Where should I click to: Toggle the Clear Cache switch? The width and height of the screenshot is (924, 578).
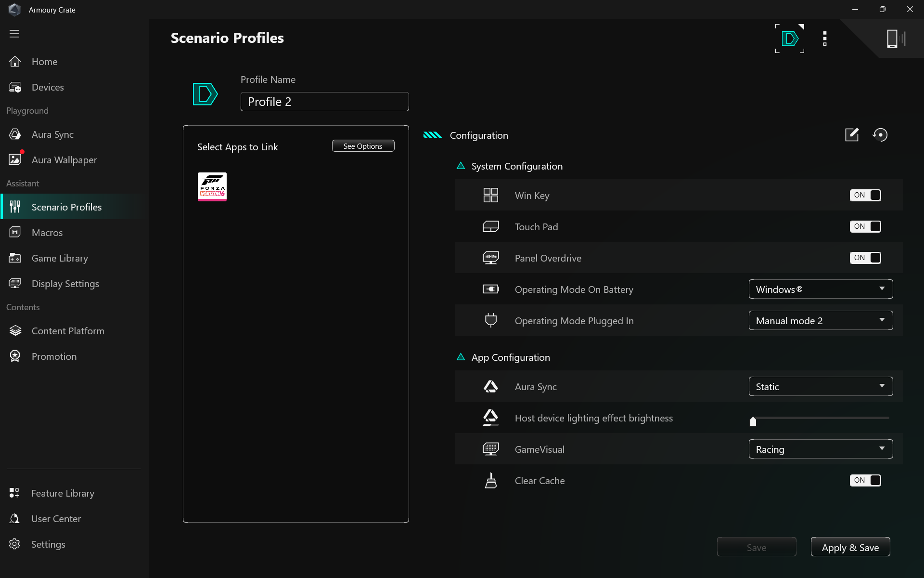click(x=865, y=480)
